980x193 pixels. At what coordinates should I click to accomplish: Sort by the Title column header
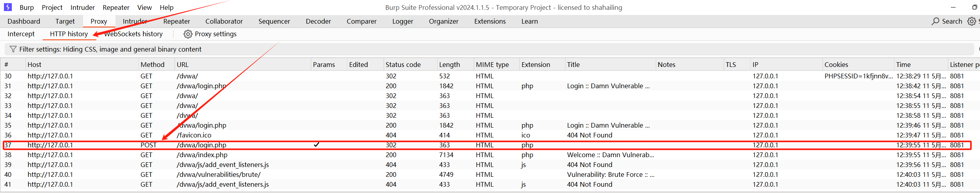[610, 65]
